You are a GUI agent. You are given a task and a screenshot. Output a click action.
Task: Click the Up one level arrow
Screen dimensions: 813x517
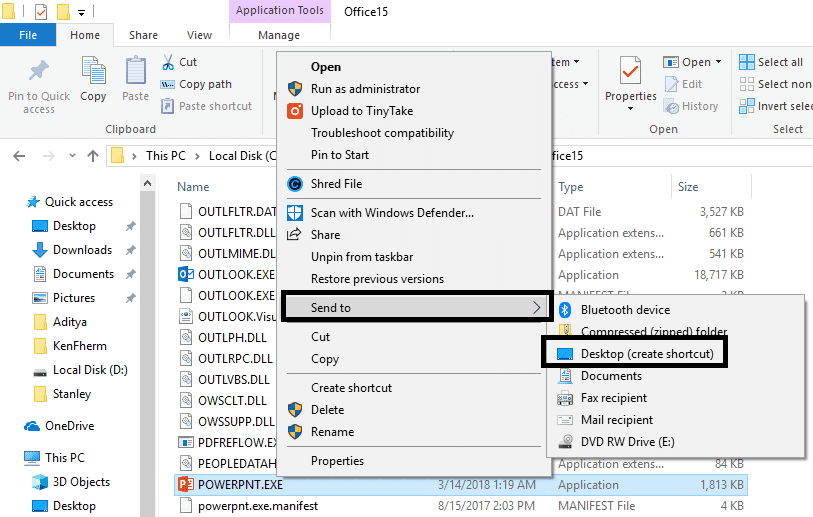pos(93,156)
